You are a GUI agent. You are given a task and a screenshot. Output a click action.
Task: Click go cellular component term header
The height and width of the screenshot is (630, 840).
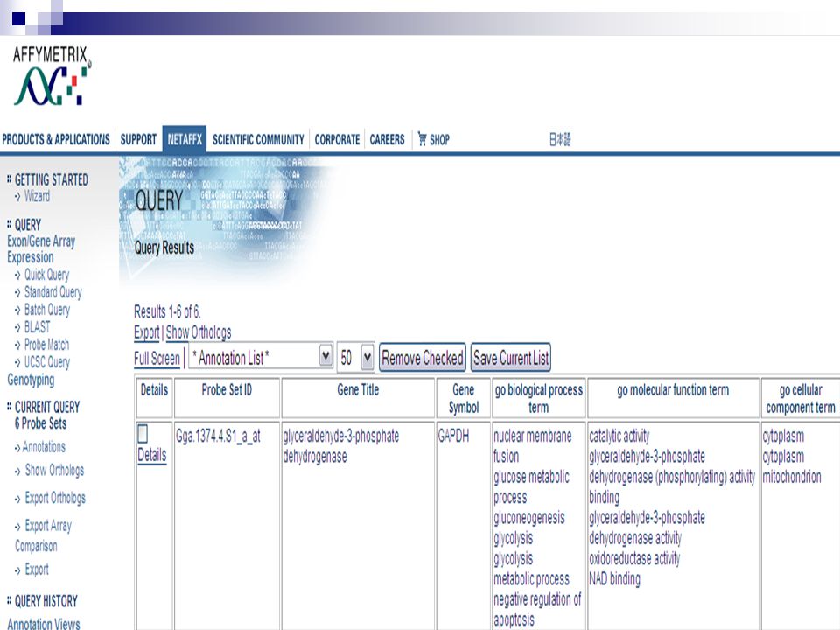coord(801,399)
